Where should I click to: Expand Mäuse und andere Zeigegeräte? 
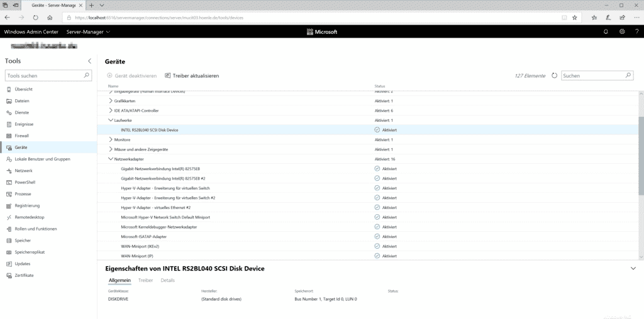tap(111, 149)
